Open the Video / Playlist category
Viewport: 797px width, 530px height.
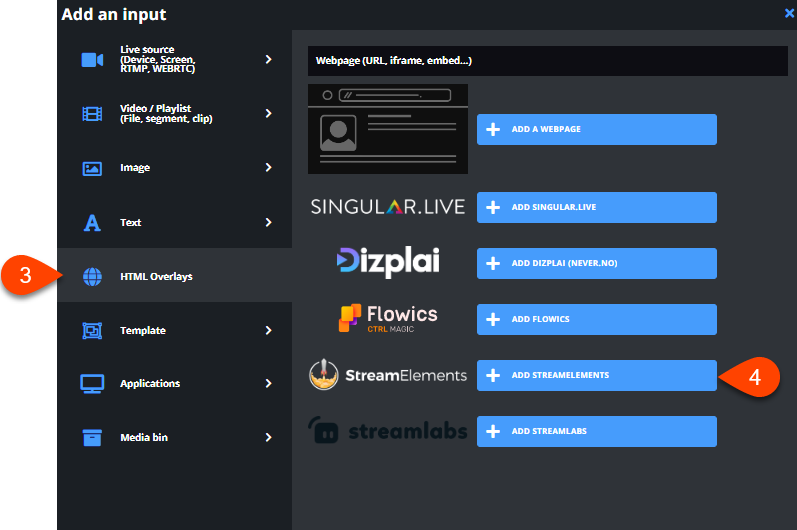coord(174,113)
